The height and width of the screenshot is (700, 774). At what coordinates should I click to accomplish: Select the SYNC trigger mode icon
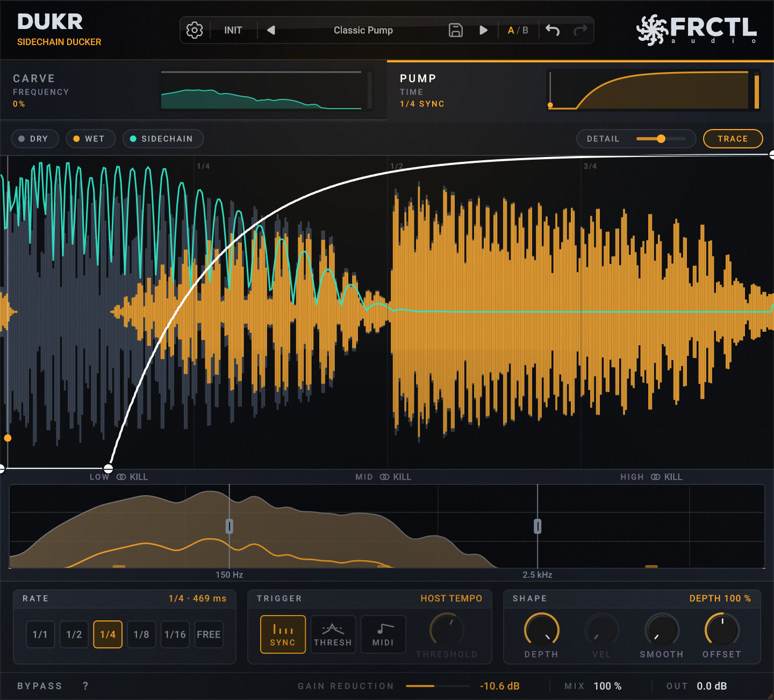tap(283, 634)
